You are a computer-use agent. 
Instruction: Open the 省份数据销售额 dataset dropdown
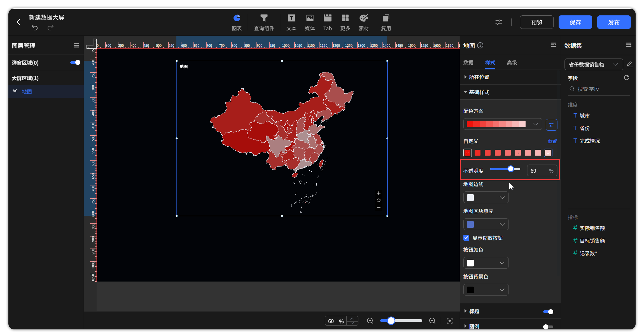click(594, 64)
